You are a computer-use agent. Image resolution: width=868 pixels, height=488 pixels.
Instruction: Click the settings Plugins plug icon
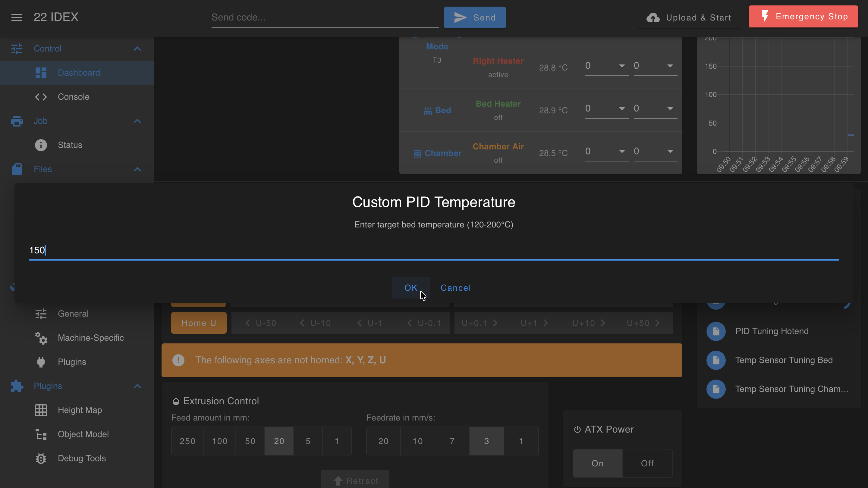point(41,362)
